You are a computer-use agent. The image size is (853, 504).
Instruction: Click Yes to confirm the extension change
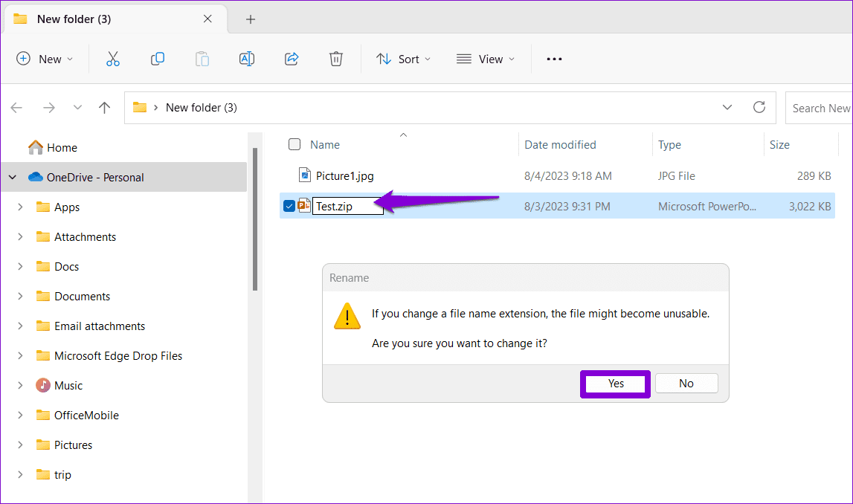coord(614,384)
